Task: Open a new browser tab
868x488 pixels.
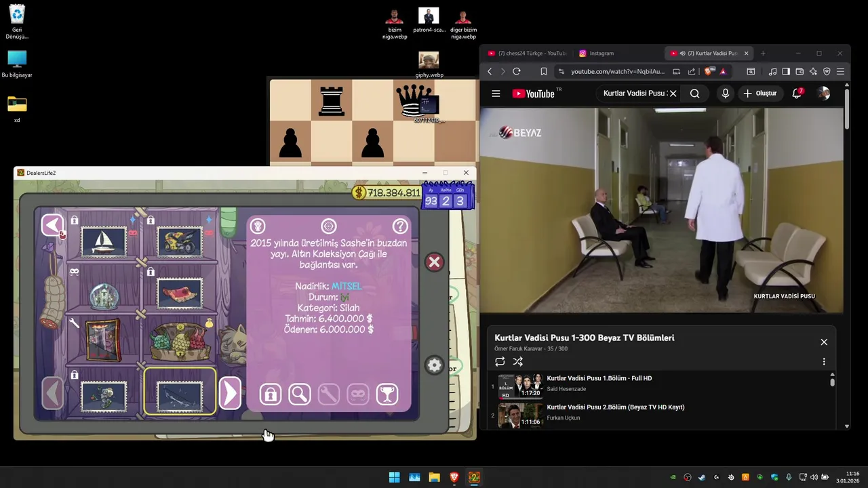Action: point(763,53)
